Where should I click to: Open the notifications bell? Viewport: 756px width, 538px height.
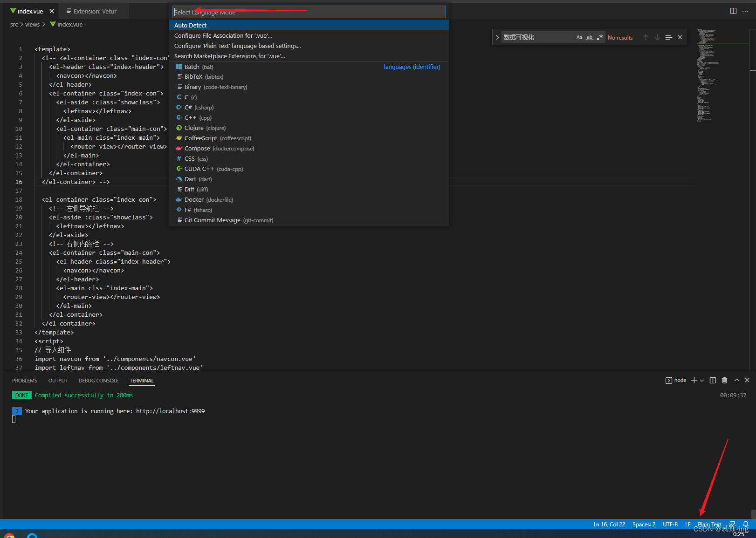pos(746,524)
